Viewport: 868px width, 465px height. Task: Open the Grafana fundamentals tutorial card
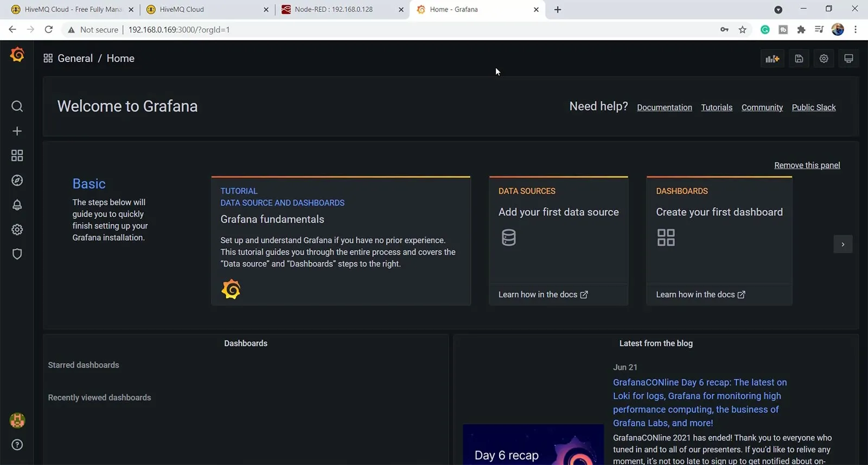[x=341, y=241]
